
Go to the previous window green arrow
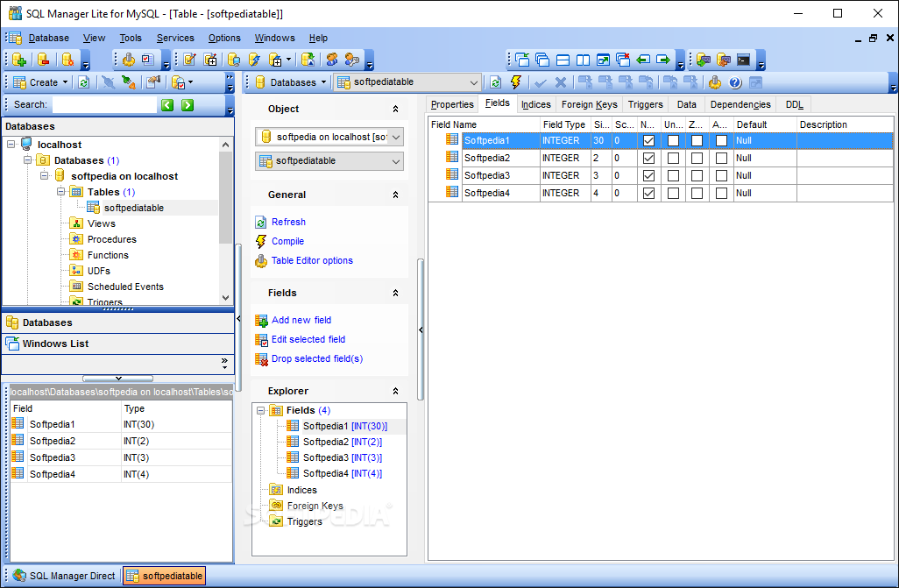click(x=643, y=60)
